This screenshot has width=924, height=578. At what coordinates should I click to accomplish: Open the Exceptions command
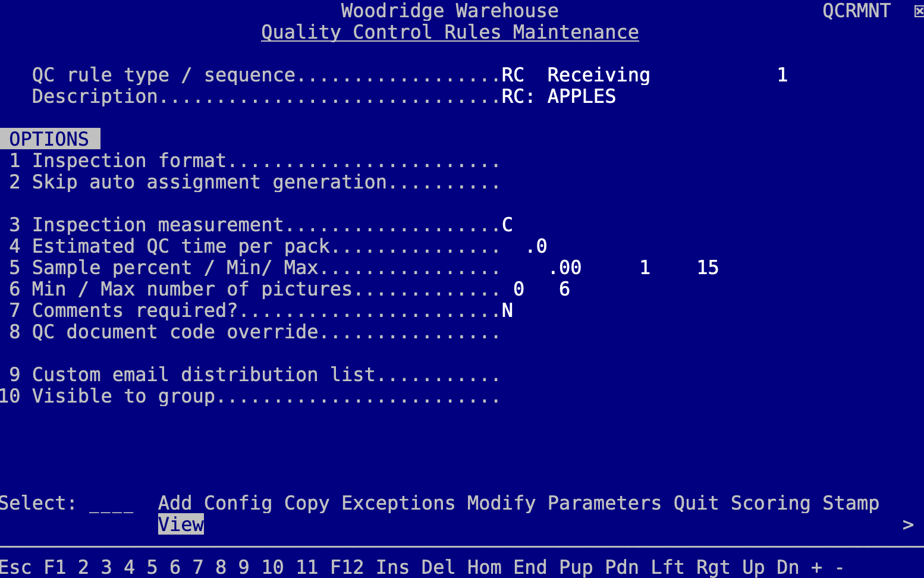398,503
